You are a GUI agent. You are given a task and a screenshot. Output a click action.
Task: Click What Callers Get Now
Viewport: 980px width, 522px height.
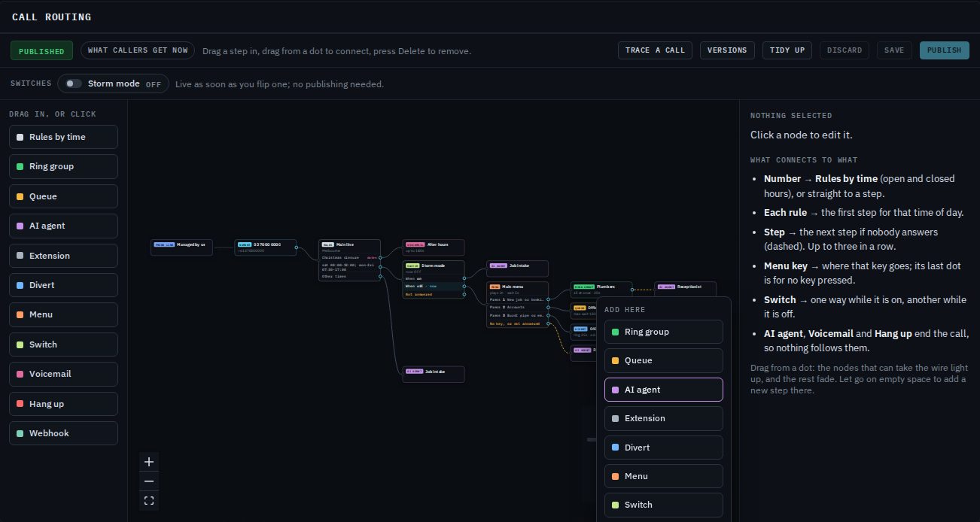138,50
